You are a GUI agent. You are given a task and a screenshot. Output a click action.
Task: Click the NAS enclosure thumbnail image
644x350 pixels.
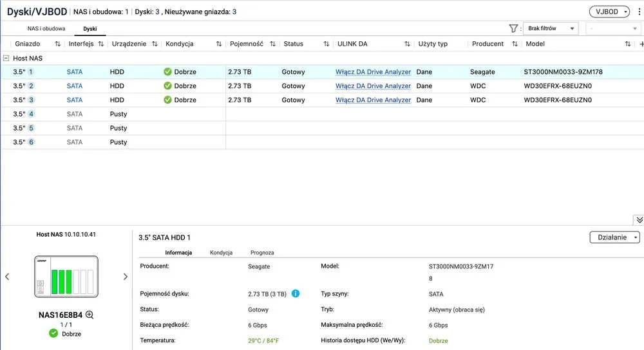click(66, 277)
